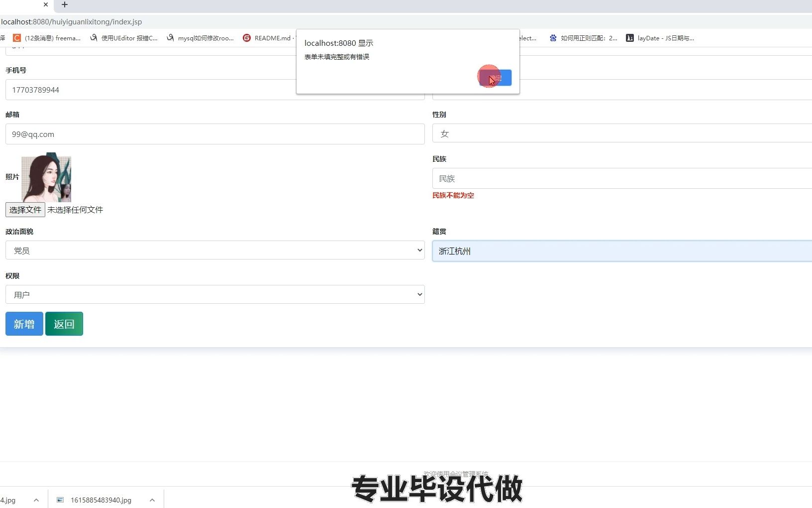812x508 pixels.
Task: Open the 权限 dropdown
Action: coord(215,294)
